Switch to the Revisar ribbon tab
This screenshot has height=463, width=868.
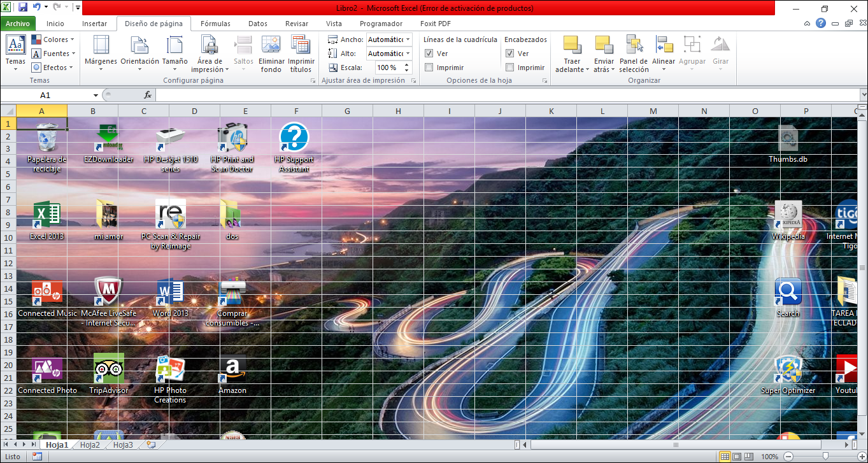coord(297,24)
